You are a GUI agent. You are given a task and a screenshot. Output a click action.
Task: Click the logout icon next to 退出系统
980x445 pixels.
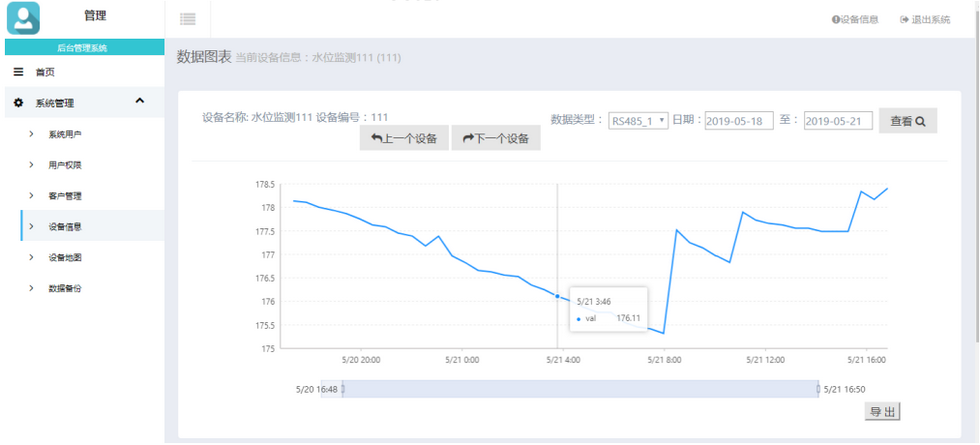click(904, 19)
